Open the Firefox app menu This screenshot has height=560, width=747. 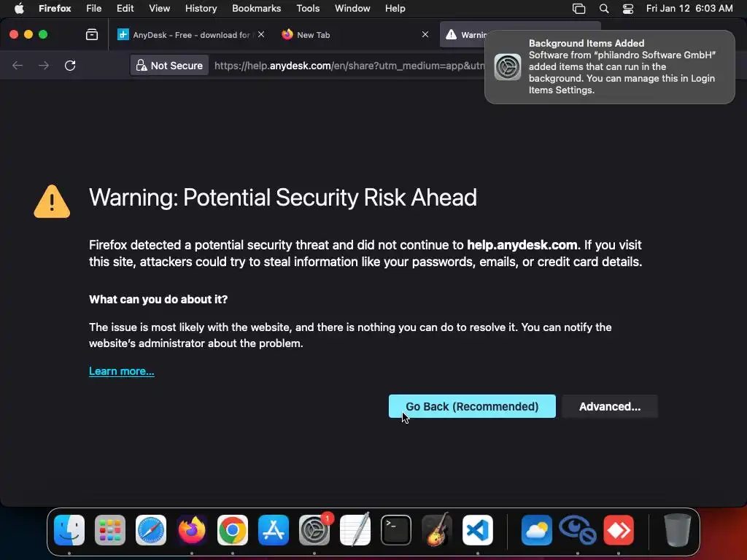(x=55, y=8)
